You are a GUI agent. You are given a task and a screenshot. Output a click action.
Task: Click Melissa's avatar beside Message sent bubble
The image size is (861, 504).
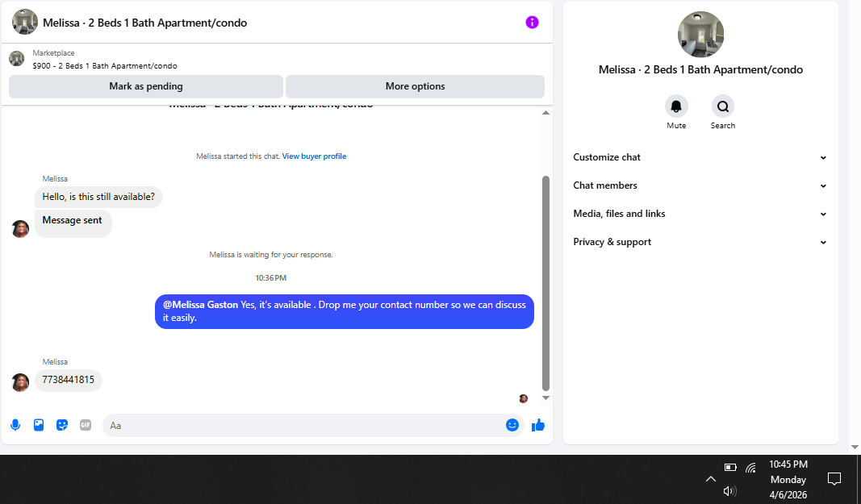pyautogui.click(x=20, y=229)
